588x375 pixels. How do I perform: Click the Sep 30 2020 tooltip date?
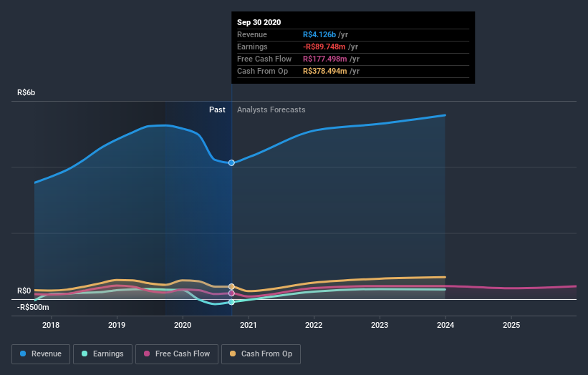[x=259, y=22]
